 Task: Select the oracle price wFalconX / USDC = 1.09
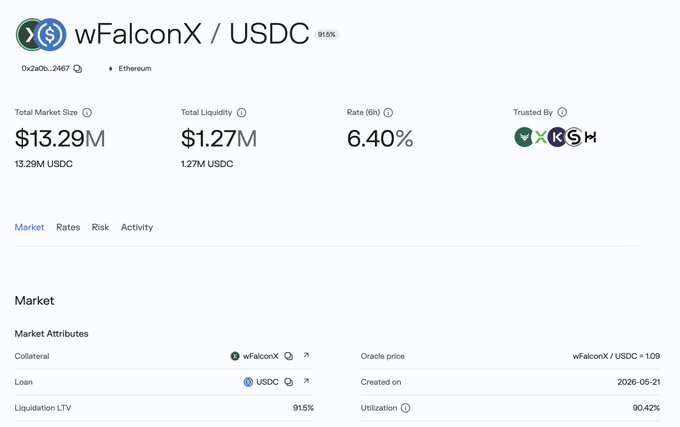(x=616, y=356)
